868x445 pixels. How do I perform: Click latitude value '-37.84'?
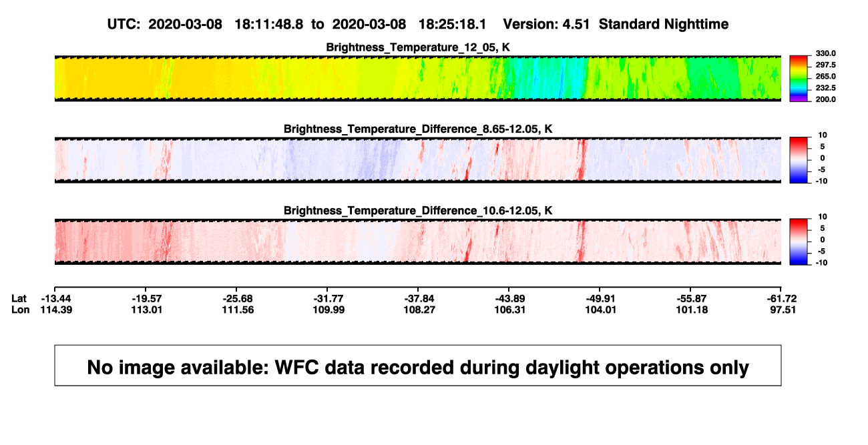click(418, 298)
